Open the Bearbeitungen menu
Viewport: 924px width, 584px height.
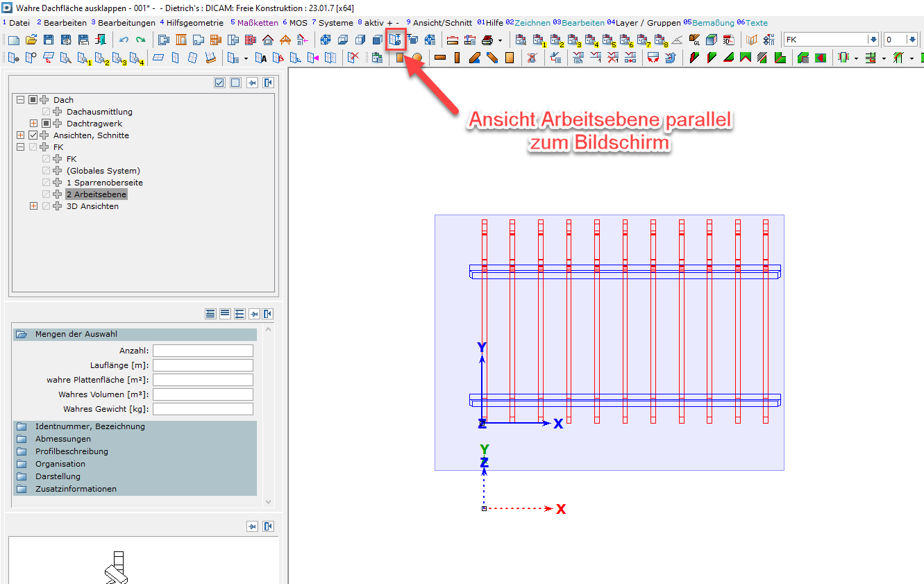(126, 22)
